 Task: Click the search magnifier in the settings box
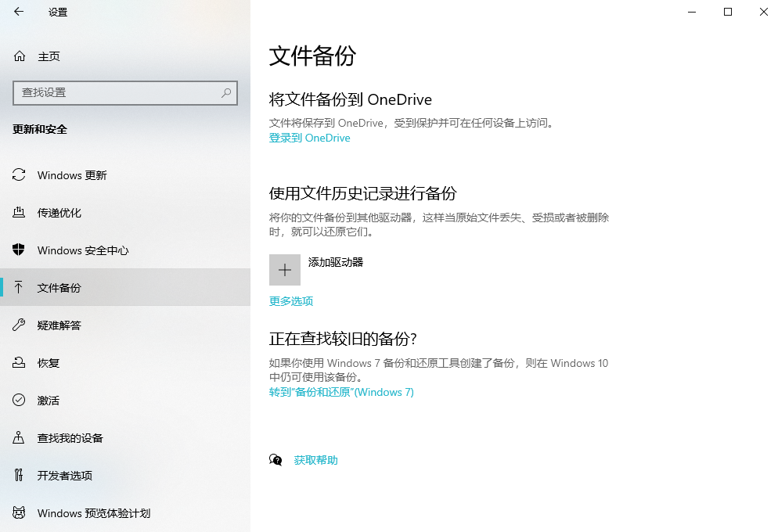[x=225, y=93]
